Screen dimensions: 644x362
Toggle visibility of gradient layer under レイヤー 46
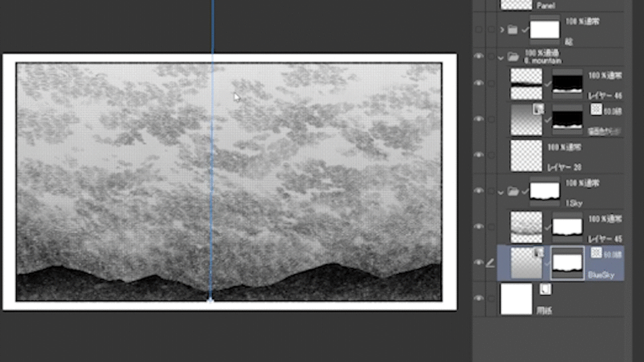[478, 119]
